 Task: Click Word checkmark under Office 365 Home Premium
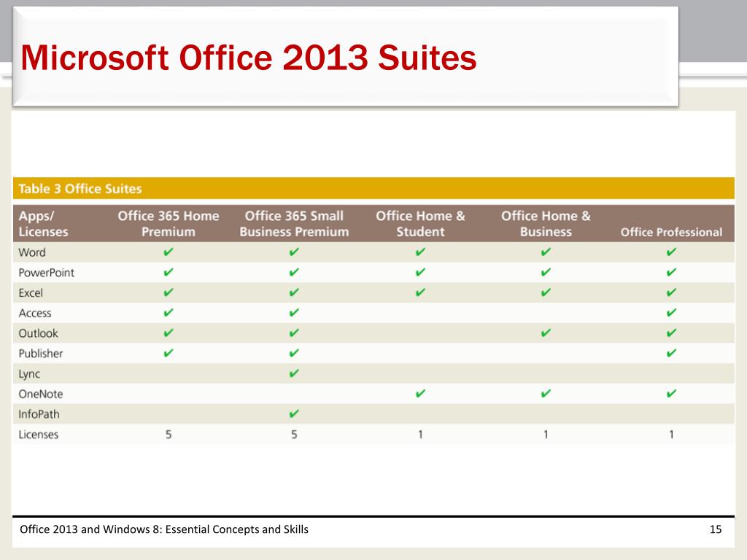coord(169,252)
